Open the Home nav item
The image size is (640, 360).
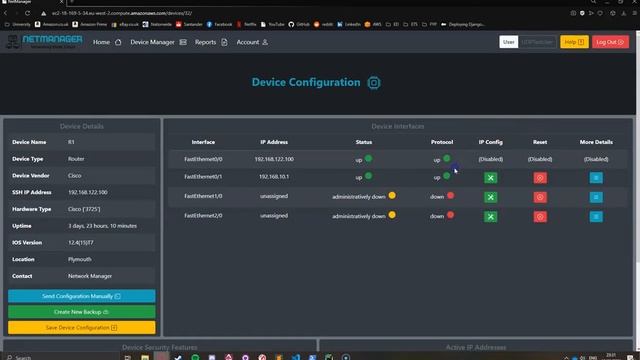tap(107, 42)
